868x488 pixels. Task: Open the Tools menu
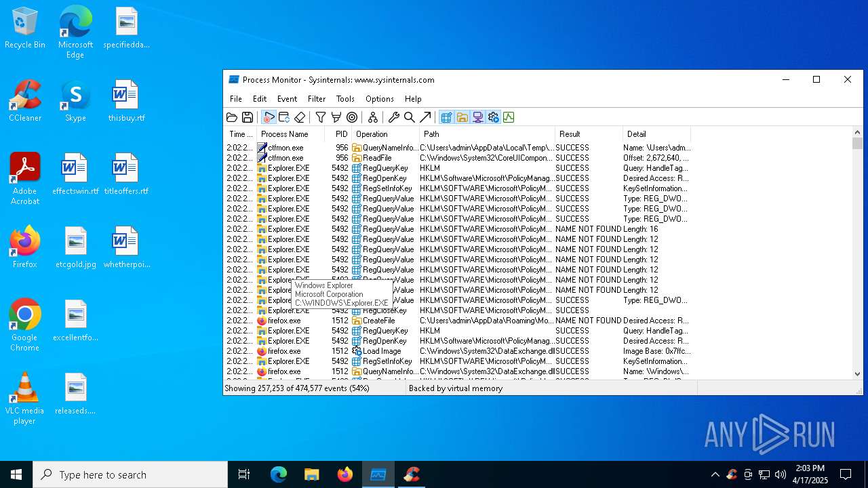click(x=345, y=99)
